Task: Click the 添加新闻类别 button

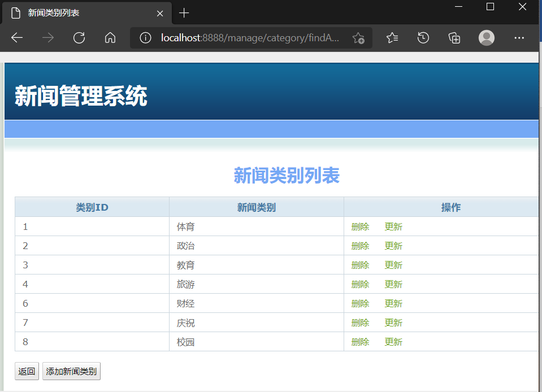Action: pyautogui.click(x=71, y=371)
